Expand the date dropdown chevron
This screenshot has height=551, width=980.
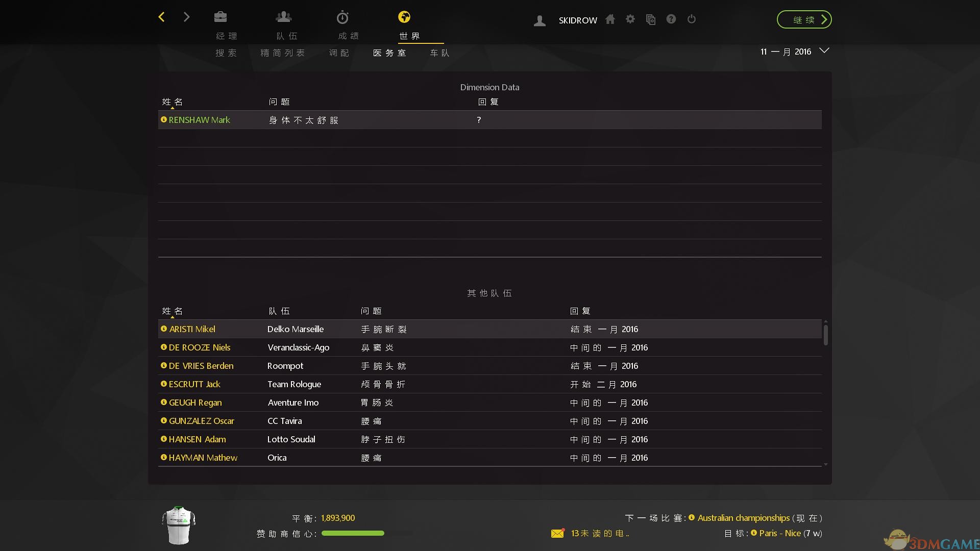[824, 51]
